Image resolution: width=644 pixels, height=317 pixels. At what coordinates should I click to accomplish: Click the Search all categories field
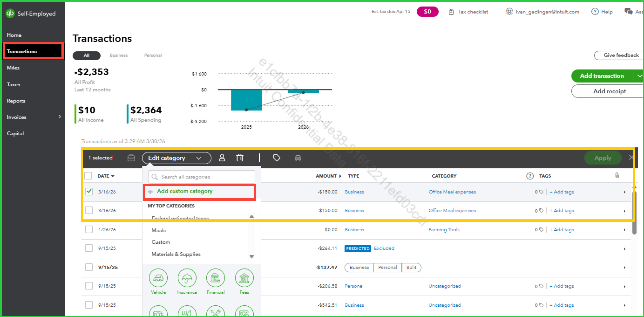tap(202, 177)
